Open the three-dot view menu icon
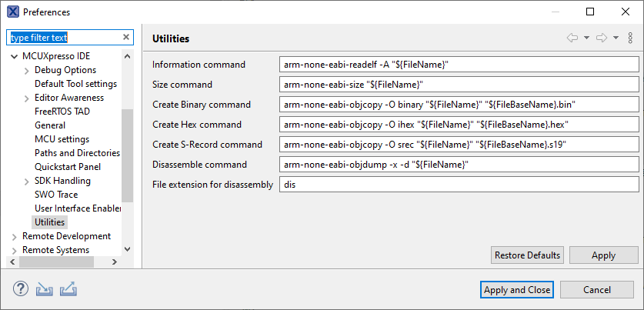 point(631,38)
